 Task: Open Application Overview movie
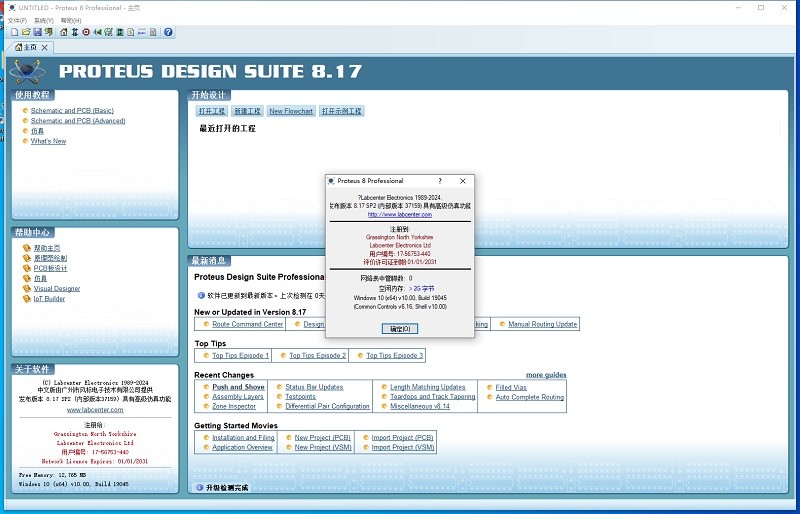(x=242, y=448)
